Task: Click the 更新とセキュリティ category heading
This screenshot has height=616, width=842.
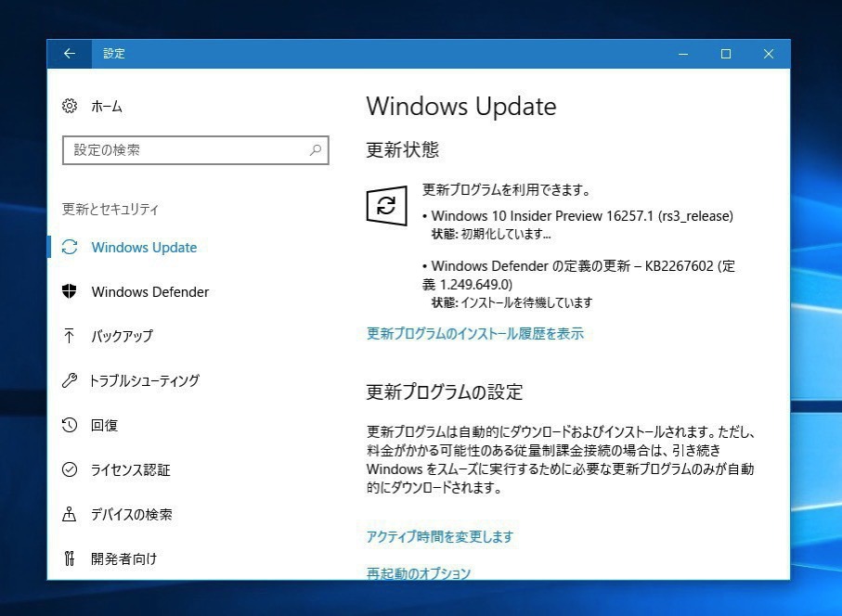Action: pyautogui.click(x=110, y=210)
